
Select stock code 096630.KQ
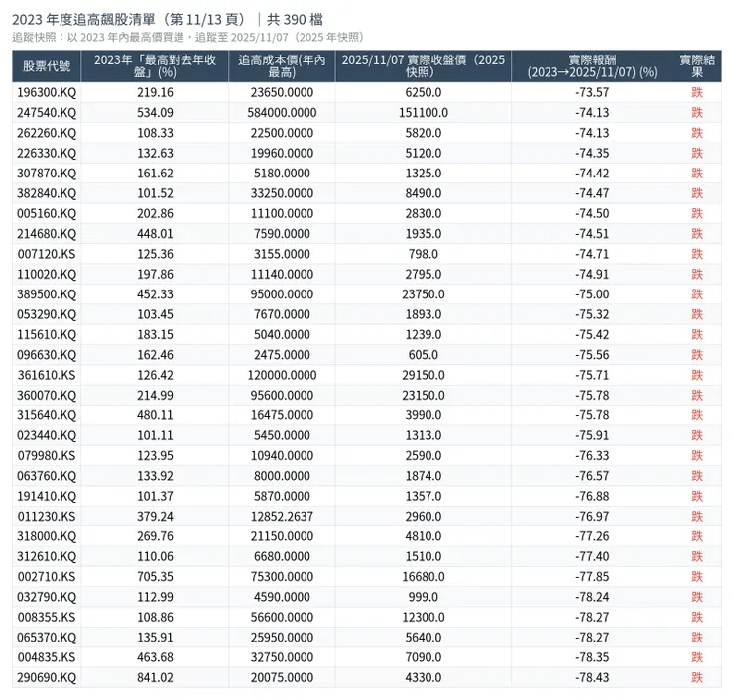(x=47, y=355)
